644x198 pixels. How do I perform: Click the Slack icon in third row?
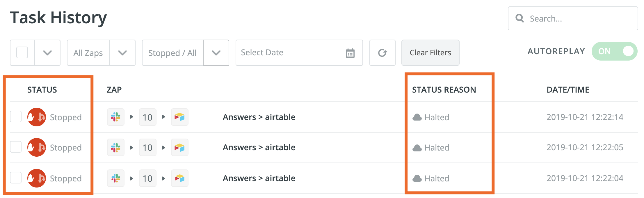[x=116, y=178]
